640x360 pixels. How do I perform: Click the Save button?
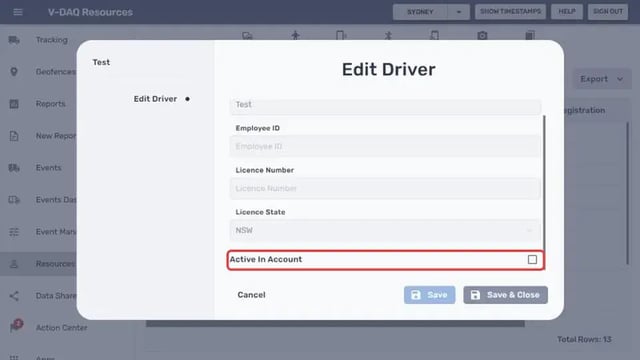click(x=429, y=295)
